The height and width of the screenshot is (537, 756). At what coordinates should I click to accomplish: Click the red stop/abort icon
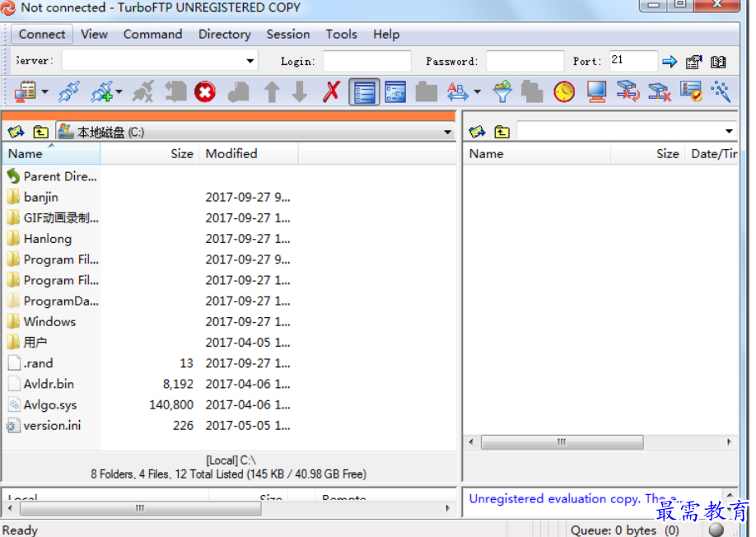tap(205, 91)
